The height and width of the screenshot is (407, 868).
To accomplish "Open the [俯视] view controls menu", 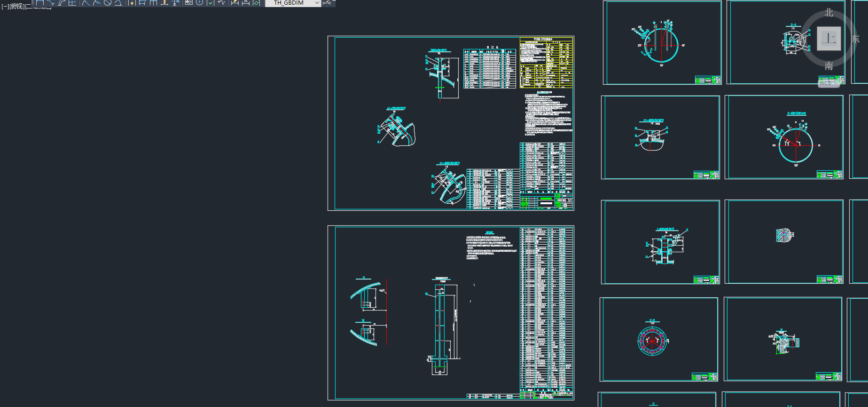I will click(x=17, y=7).
